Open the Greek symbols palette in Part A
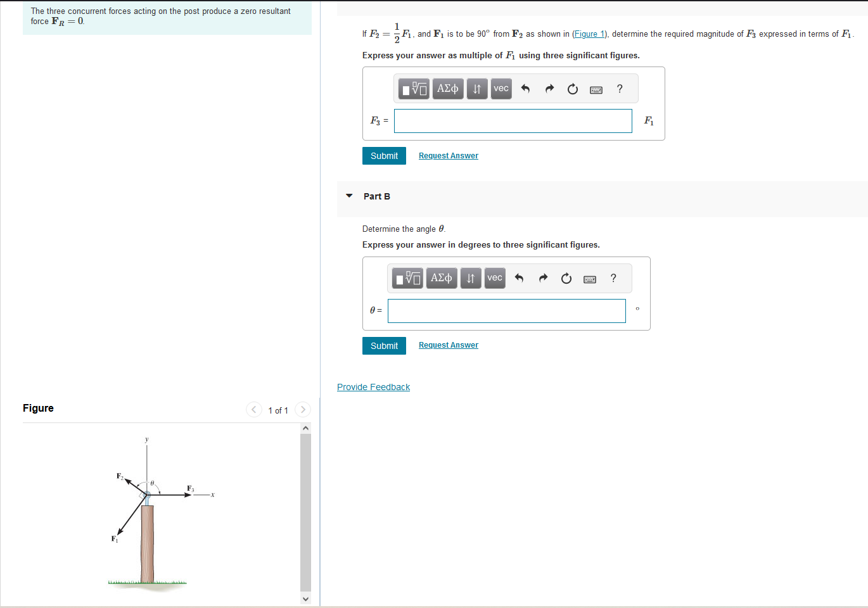 tap(448, 89)
